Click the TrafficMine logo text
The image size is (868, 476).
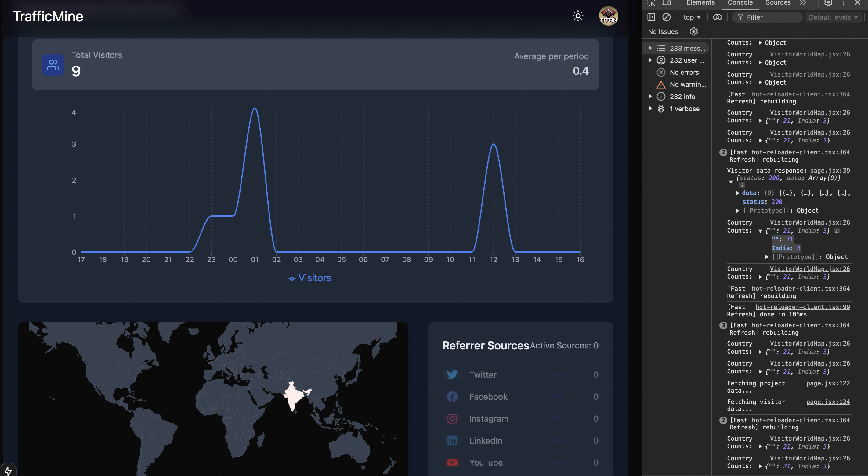(x=48, y=16)
